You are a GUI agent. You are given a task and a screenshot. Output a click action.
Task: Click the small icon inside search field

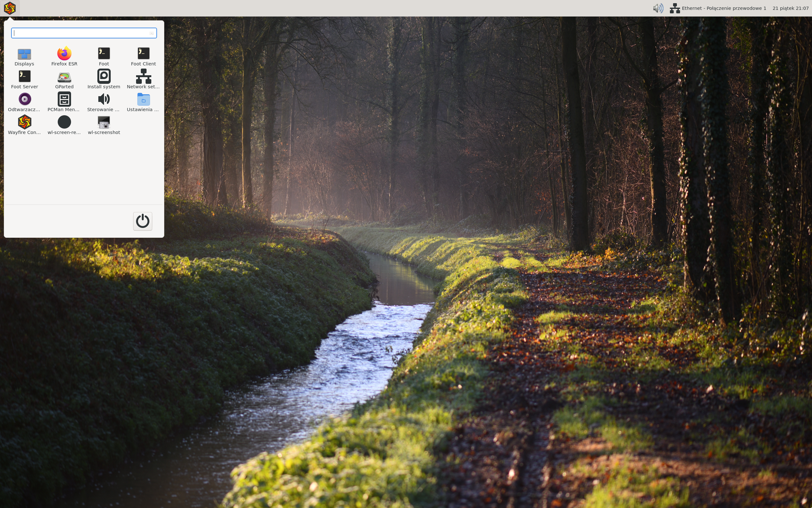point(152,33)
